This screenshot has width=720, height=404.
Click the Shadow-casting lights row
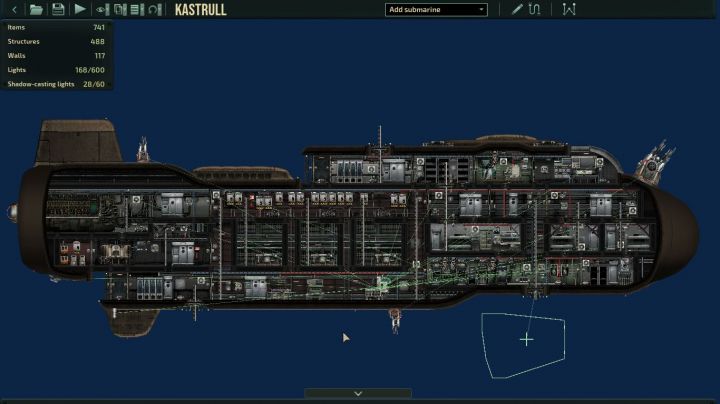56,84
